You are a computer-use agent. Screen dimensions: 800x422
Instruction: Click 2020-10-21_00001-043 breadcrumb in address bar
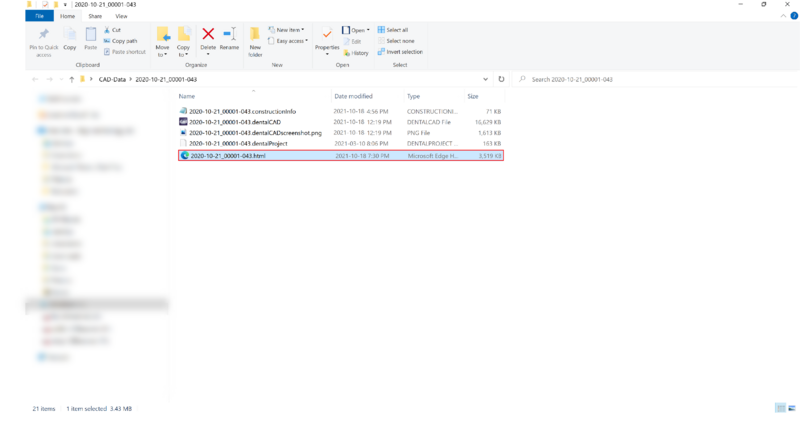point(166,80)
